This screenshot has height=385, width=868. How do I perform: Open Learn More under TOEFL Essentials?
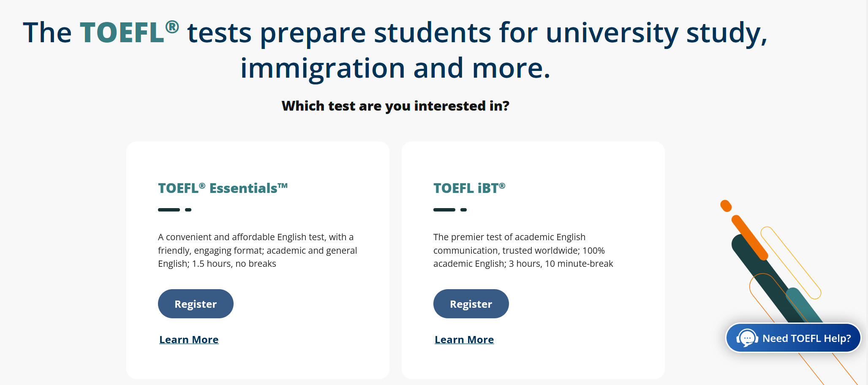[x=189, y=340]
